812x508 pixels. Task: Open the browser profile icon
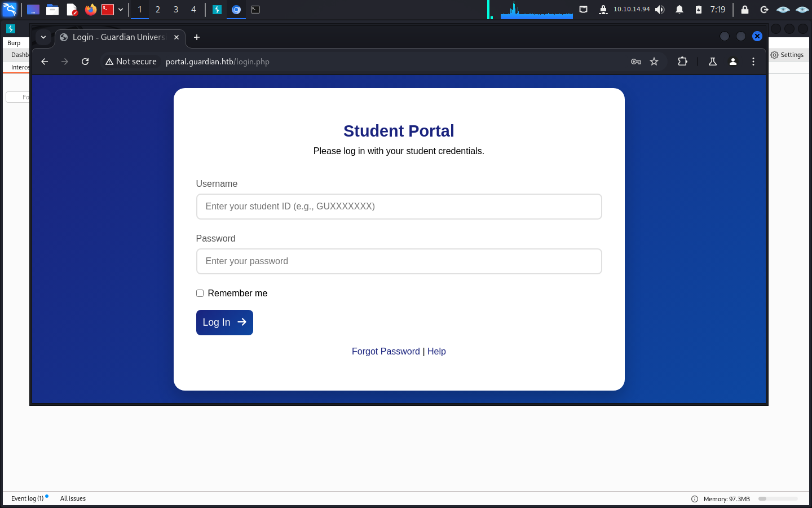pyautogui.click(x=733, y=62)
